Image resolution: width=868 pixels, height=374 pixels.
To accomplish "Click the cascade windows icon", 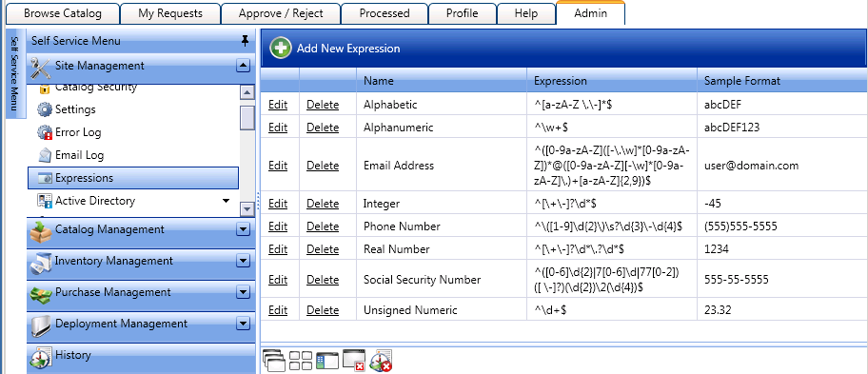I will click(273, 360).
